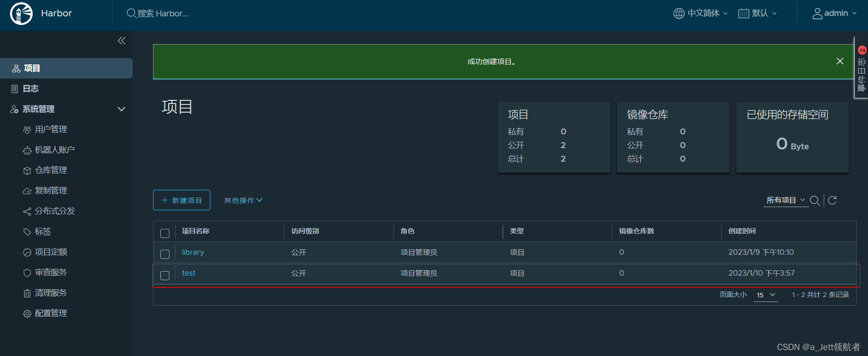Open the 默认 date format dropdown
Image resolution: width=868 pixels, height=356 pixels.
coord(758,13)
